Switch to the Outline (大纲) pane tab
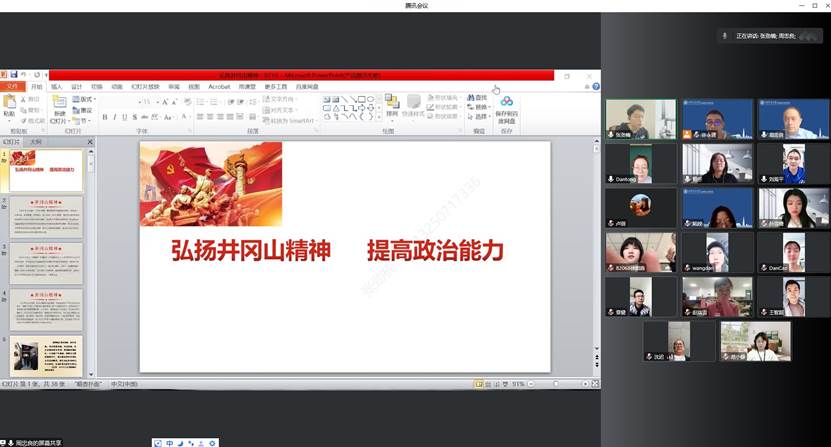The height and width of the screenshot is (447, 831). coord(36,142)
